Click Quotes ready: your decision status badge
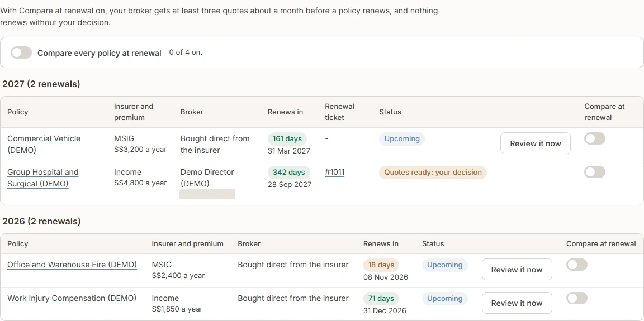 (433, 172)
